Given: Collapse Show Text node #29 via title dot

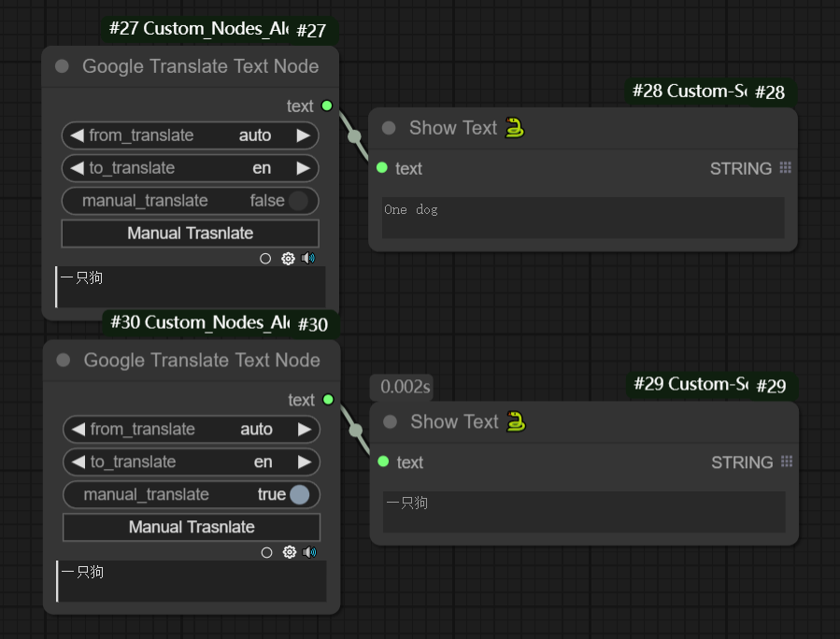Looking at the screenshot, I should (x=391, y=422).
